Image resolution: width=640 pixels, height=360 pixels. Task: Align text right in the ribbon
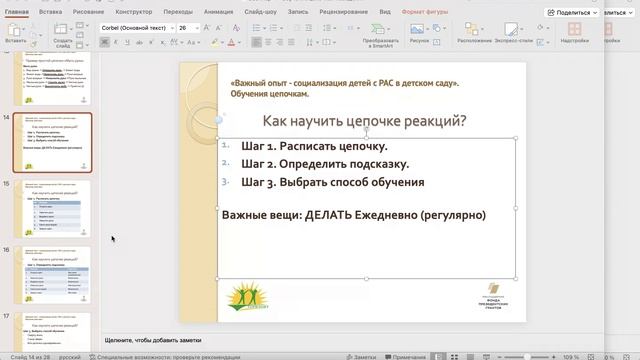(280, 42)
